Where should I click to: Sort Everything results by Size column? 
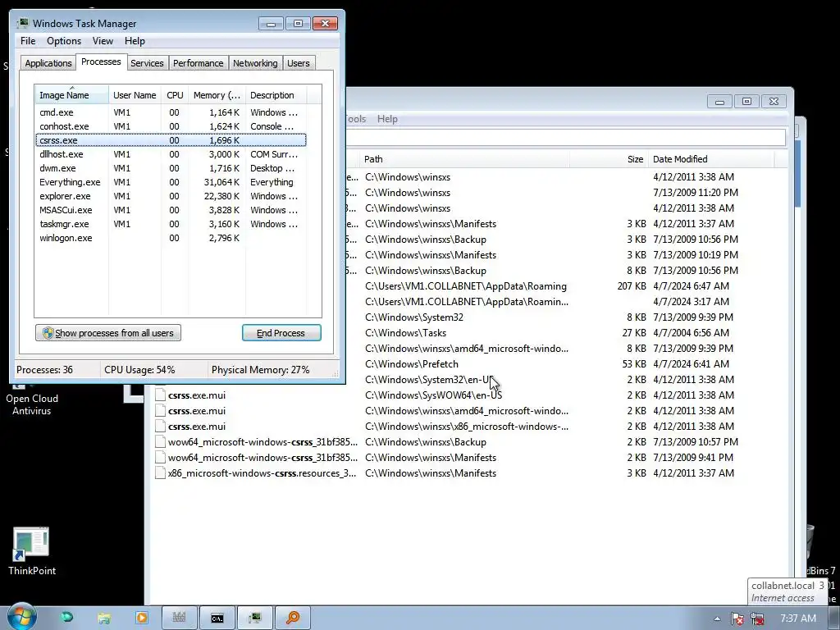[609, 159]
